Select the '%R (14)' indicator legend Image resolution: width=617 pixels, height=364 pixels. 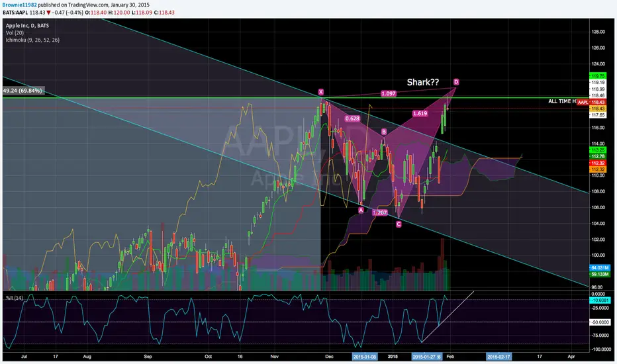point(14,298)
